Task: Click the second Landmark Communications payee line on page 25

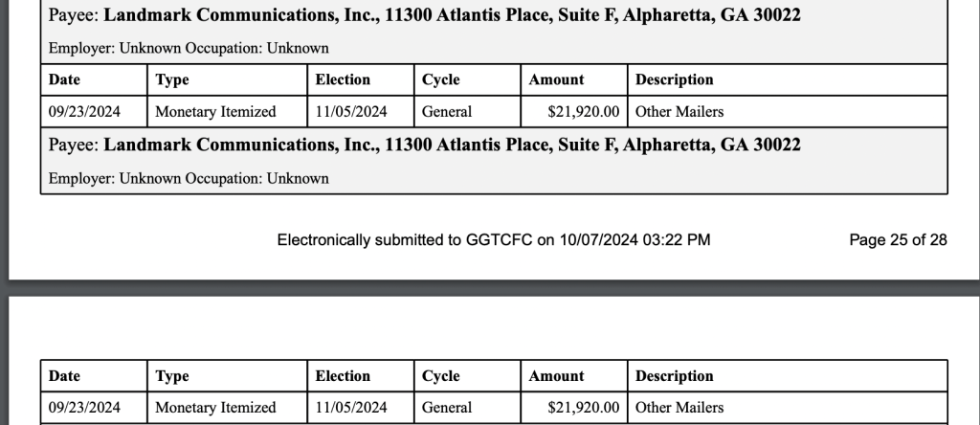Action: pos(424,145)
